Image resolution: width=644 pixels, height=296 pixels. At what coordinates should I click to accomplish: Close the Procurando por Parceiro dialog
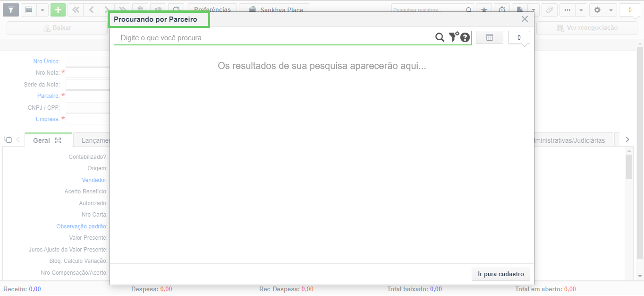click(x=525, y=19)
